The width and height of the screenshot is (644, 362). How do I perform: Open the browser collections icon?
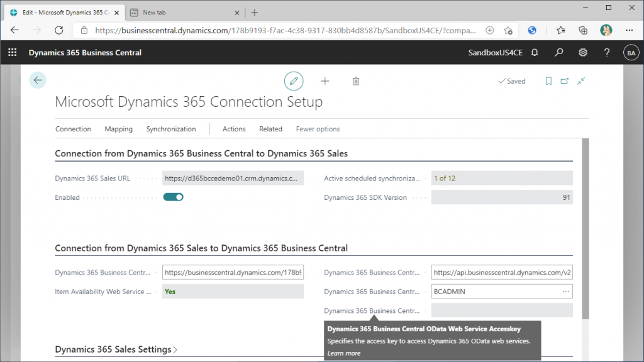tap(583, 30)
